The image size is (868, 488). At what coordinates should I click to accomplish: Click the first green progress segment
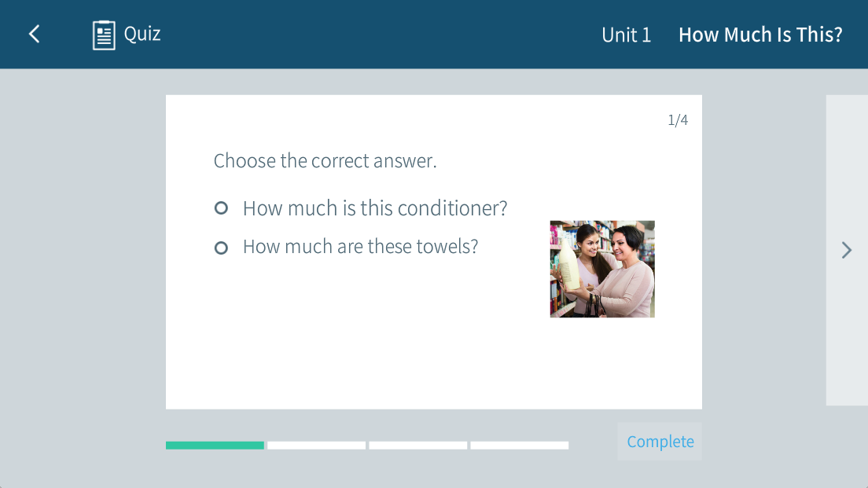click(x=215, y=446)
